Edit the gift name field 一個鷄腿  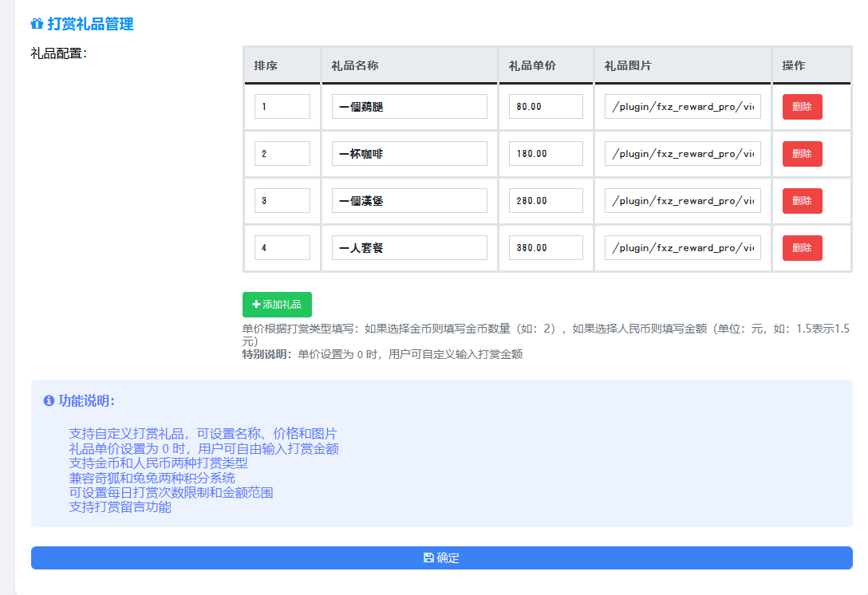coord(409,107)
